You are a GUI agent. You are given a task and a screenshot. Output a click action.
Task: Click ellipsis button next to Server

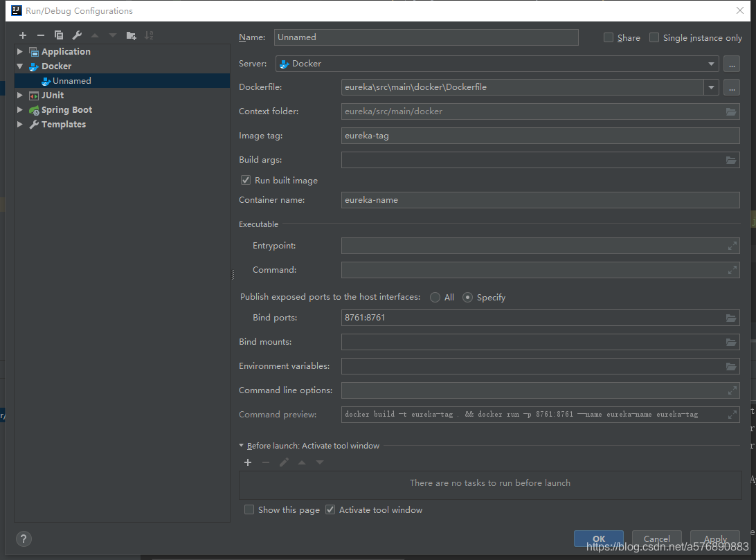(732, 64)
